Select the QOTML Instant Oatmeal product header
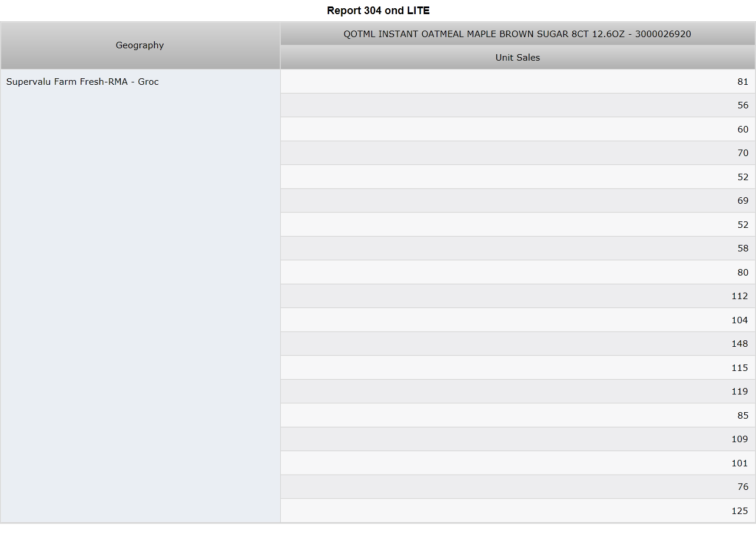This screenshot has width=756, height=557. click(x=518, y=34)
